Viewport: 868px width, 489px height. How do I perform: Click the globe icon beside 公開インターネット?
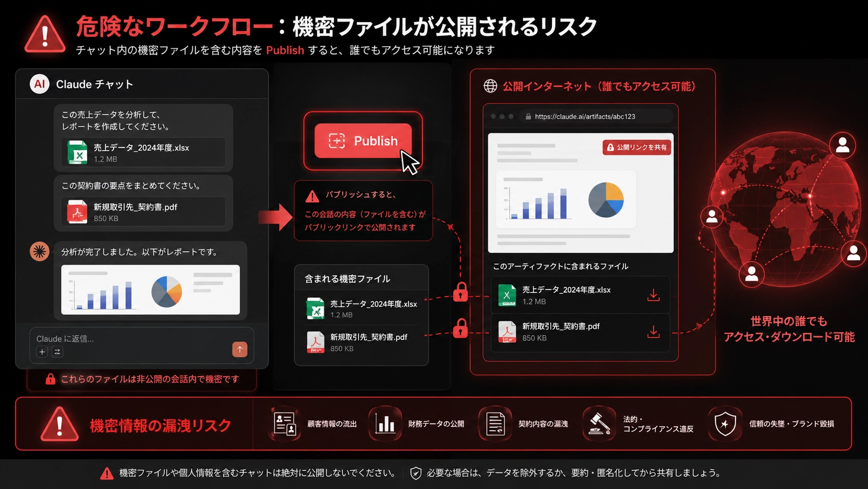point(490,86)
